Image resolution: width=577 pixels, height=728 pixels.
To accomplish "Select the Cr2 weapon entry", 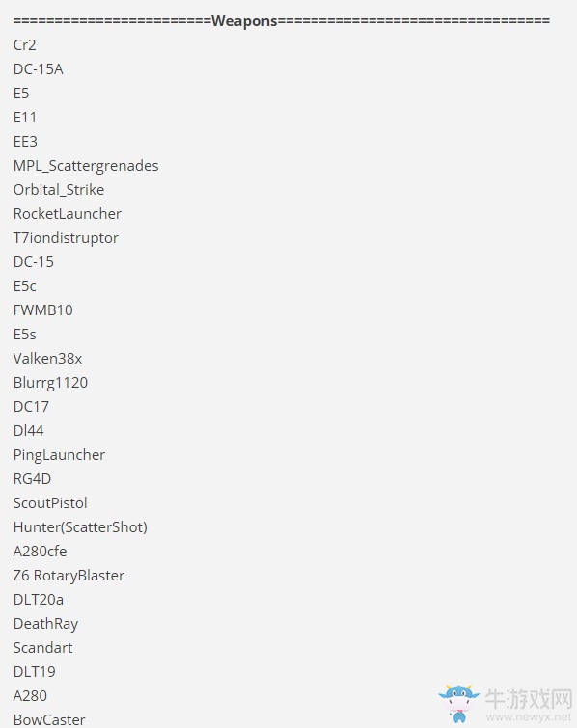I will coord(25,45).
